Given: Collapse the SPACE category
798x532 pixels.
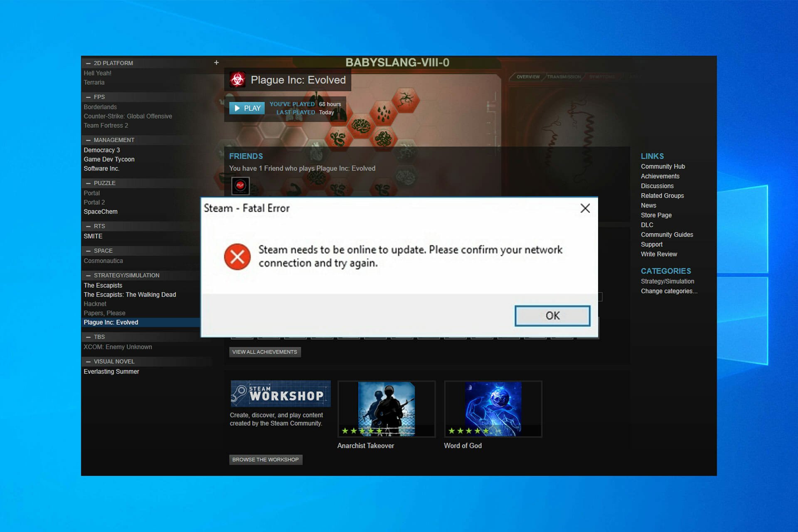Looking at the screenshot, I should (88, 251).
